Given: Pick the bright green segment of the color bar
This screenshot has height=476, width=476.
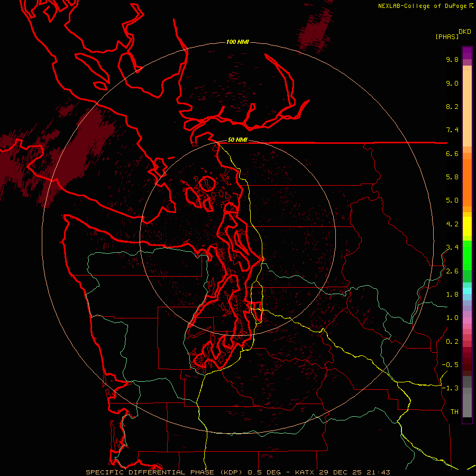Looking at the screenshot, I should (x=467, y=255).
